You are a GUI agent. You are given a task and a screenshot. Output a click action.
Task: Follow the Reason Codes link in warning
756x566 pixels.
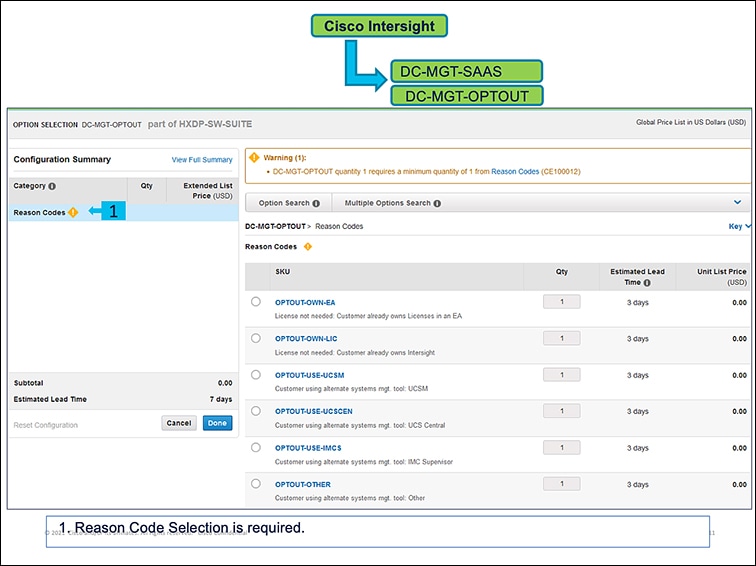coord(515,171)
